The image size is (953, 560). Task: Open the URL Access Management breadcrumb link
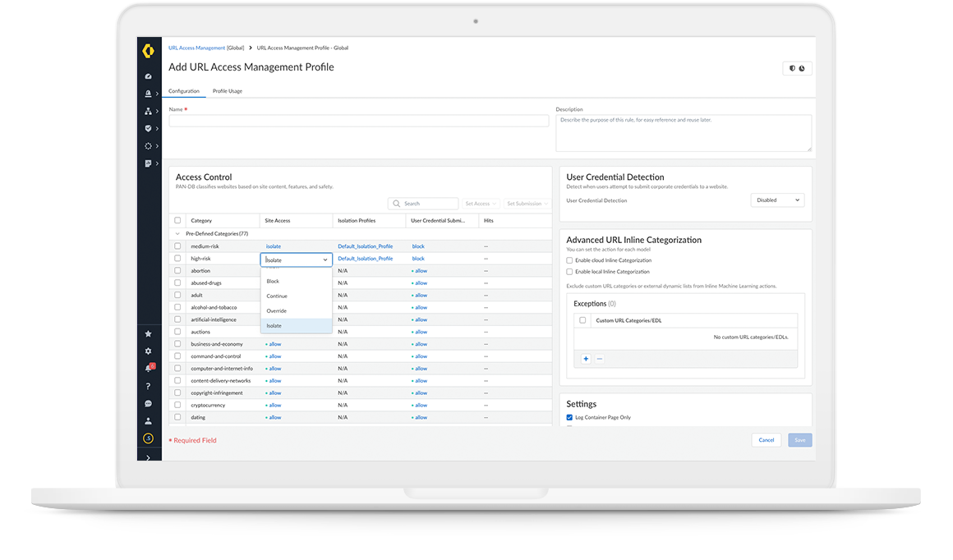[x=196, y=48]
